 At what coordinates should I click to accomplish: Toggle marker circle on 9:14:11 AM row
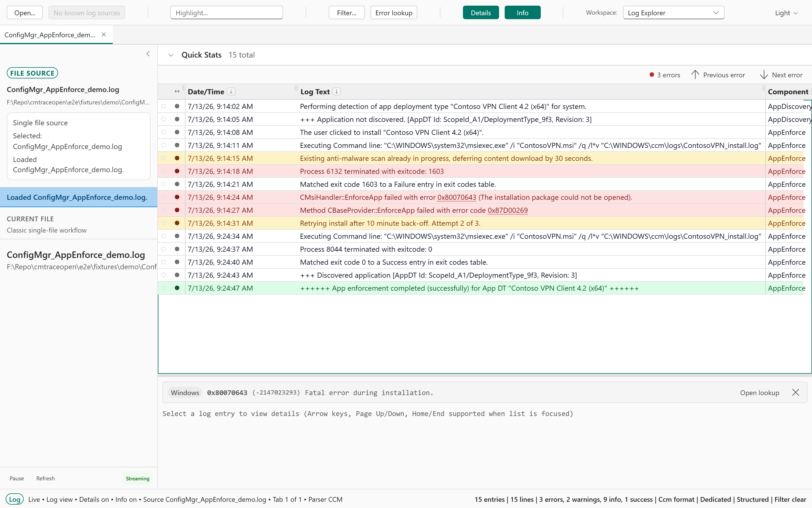(x=164, y=145)
